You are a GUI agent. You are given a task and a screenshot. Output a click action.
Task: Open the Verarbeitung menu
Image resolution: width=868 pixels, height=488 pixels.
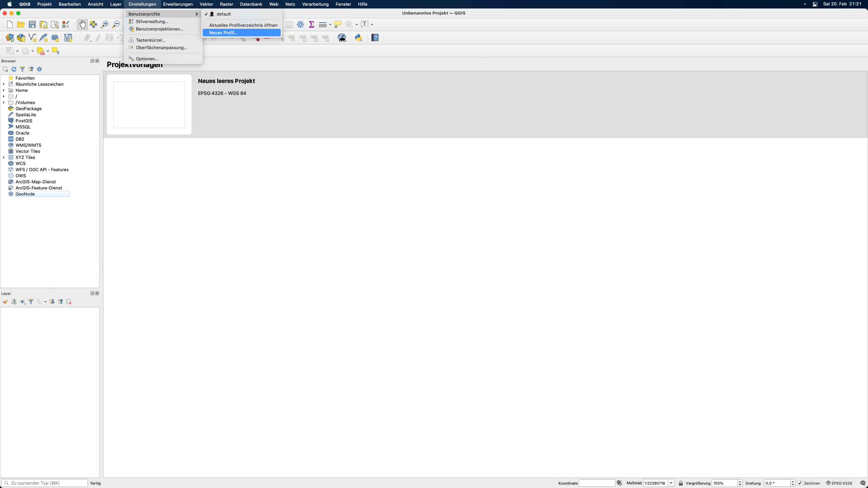[315, 4]
